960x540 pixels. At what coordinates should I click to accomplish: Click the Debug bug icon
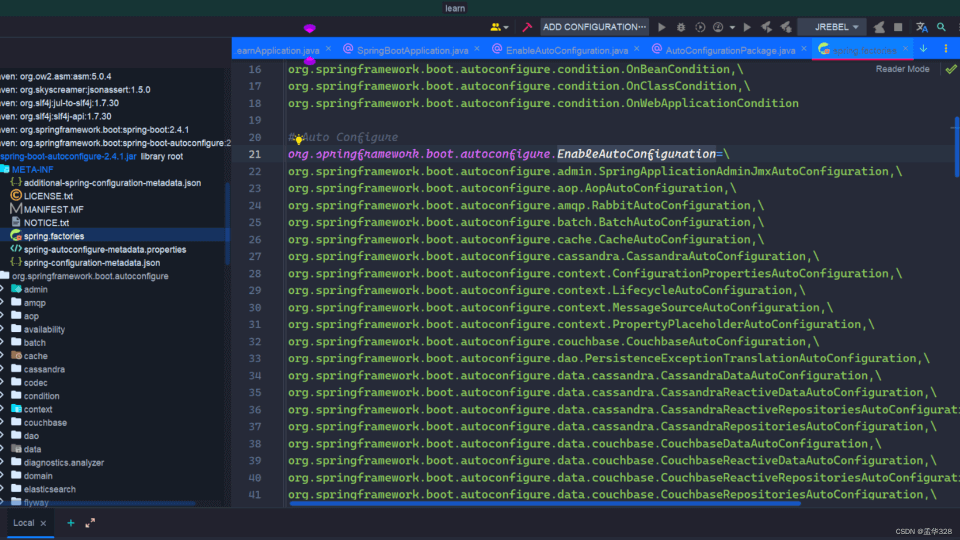coord(681,27)
